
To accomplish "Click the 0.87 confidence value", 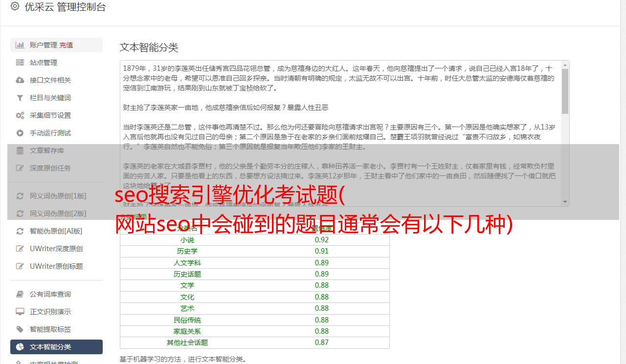I will coord(322,343).
